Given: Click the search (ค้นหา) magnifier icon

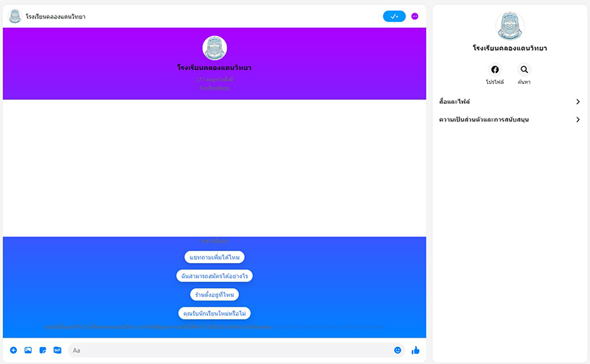Looking at the screenshot, I should coord(524,70).
